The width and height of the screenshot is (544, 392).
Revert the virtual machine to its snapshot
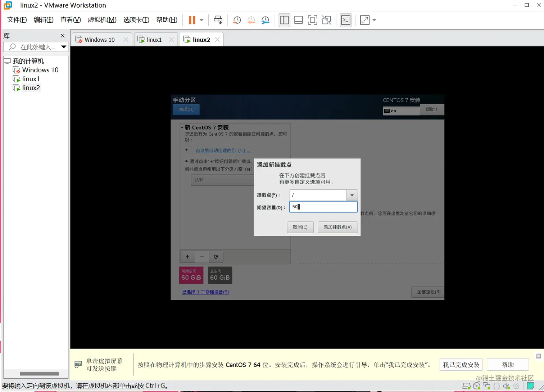pos(251,20)
